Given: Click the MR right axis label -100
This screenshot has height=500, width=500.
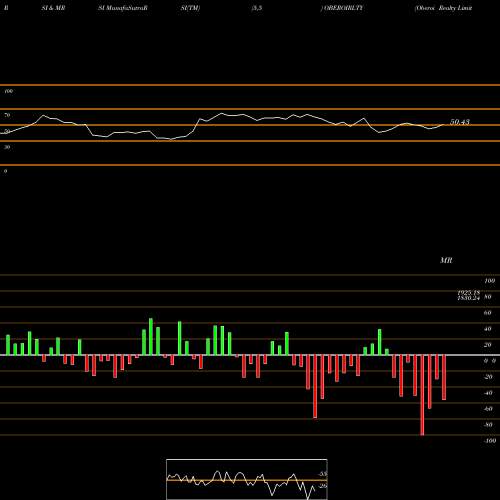Looking at the screenshot, I should 490,441.
